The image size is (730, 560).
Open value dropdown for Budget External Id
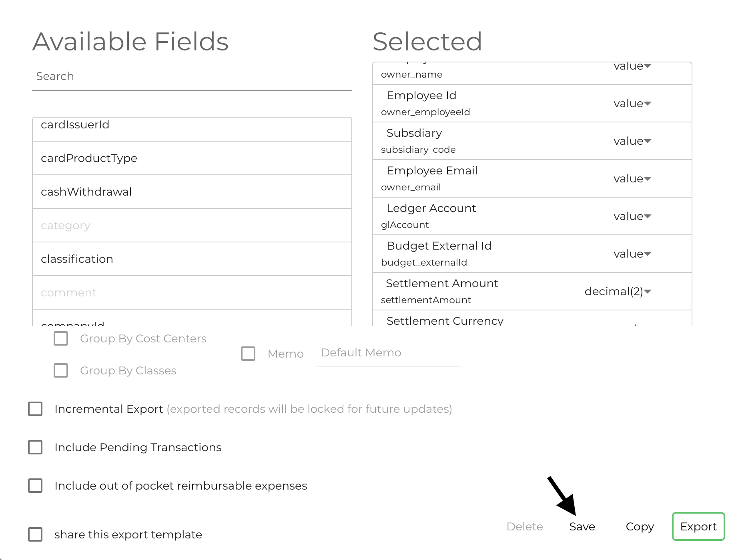(x=632, y=254)
